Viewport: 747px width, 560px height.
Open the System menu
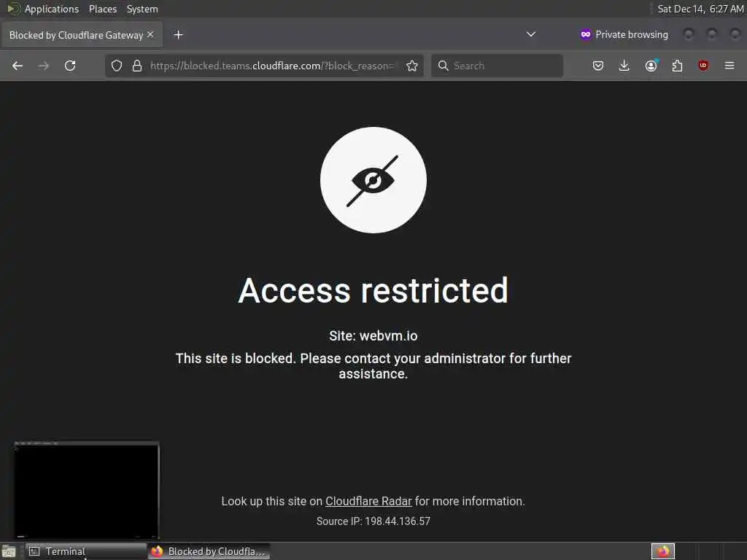click(142, 9)
